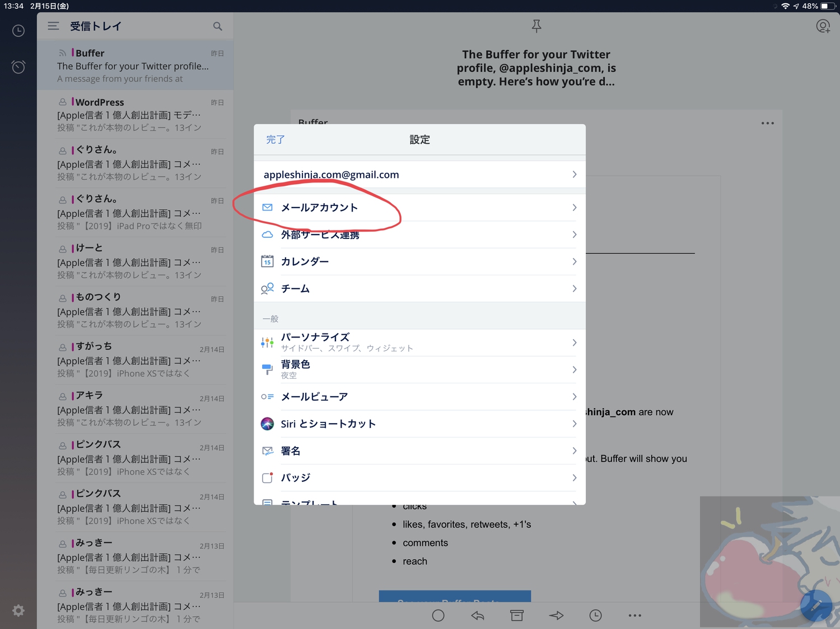The image size is (840, 629).
Task: Expand chevron on the メールビューア row
Action: (x=575, y=397)
